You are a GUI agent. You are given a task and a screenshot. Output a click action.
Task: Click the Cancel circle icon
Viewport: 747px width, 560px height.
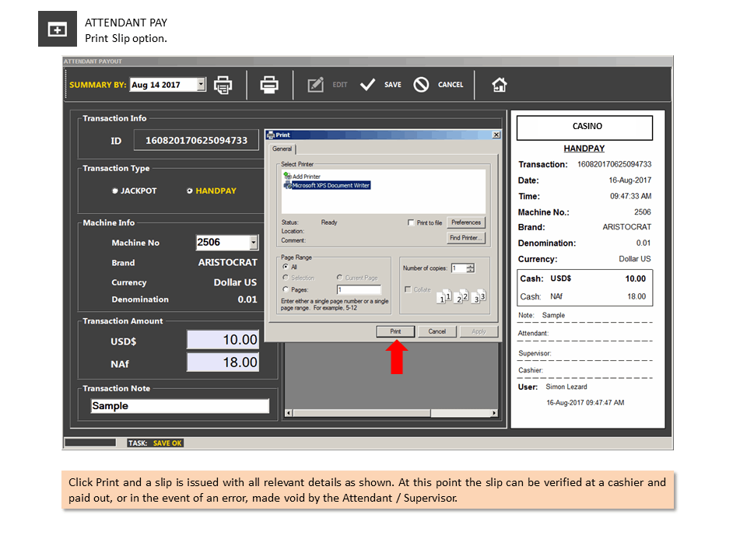[421, 85]
